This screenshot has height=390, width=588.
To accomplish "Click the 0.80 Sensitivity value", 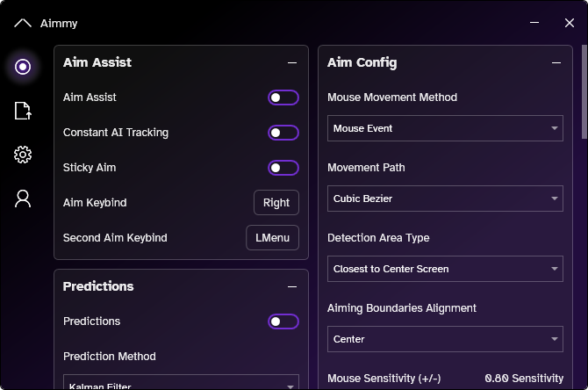I will (x=524, y=379).
